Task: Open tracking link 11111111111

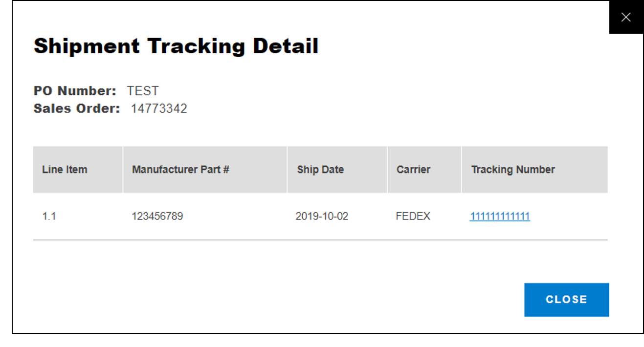Action: point(499,216)
